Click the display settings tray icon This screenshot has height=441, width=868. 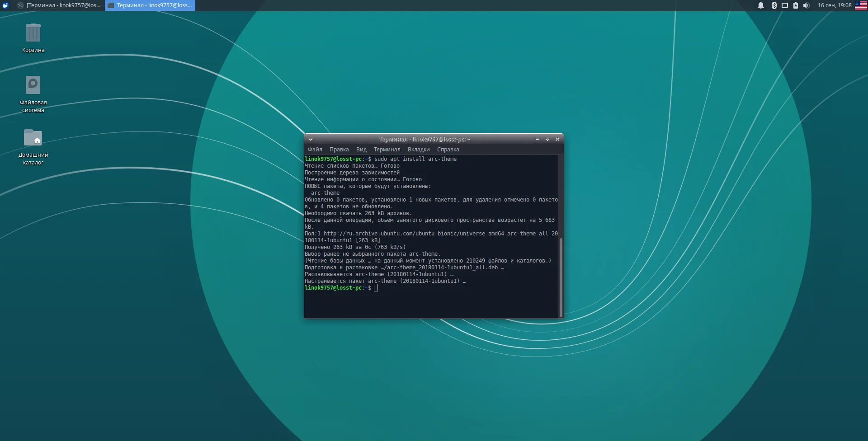785,5
